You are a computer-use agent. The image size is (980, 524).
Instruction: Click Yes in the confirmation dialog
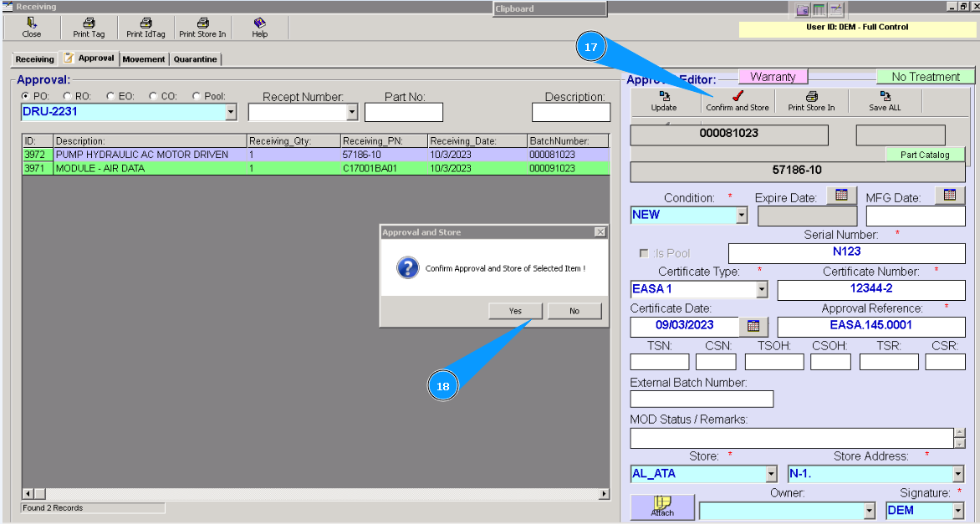515,311
